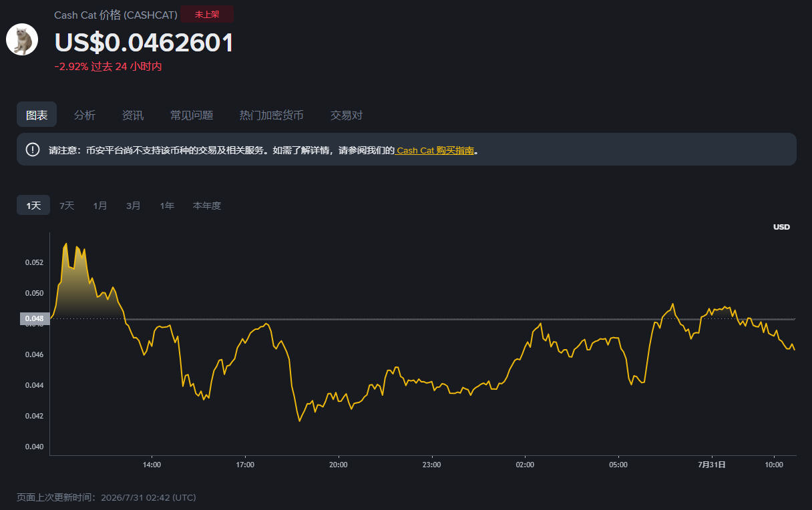Click the Cash Cat coin logo
The width and height of the screenshot is (812, 510).
click(22, 39)
